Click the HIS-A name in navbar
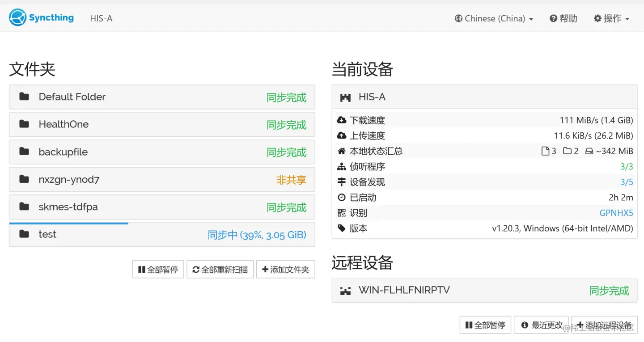This screenshot has width=644, height=342. pyautogui.click(x=101, y=18)
